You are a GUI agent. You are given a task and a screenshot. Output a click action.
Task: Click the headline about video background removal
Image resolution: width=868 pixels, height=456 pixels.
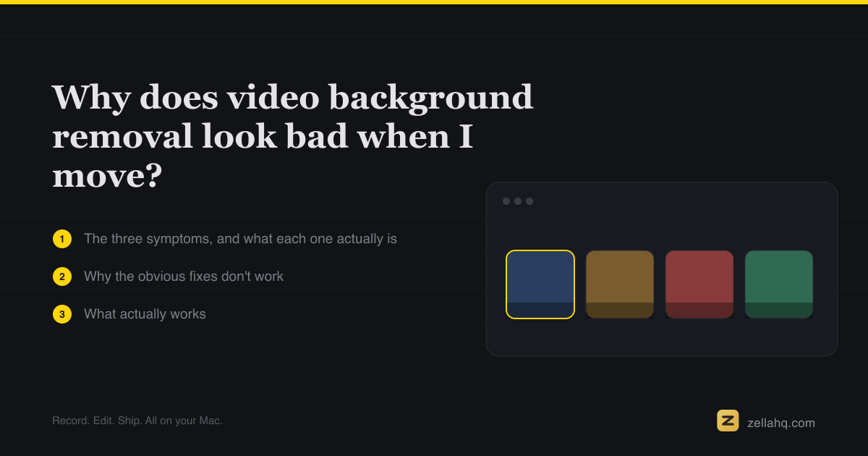click(x=293, y=137)
